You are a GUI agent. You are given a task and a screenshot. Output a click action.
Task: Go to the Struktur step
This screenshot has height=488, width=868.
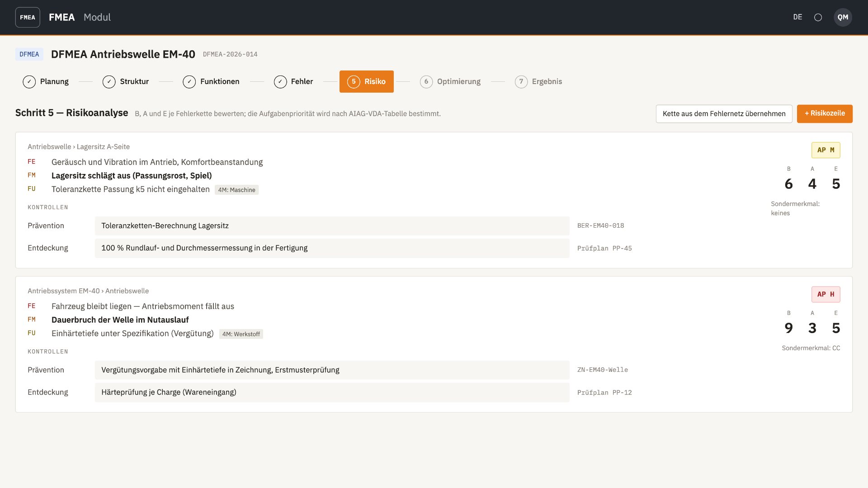coord(126,82)
